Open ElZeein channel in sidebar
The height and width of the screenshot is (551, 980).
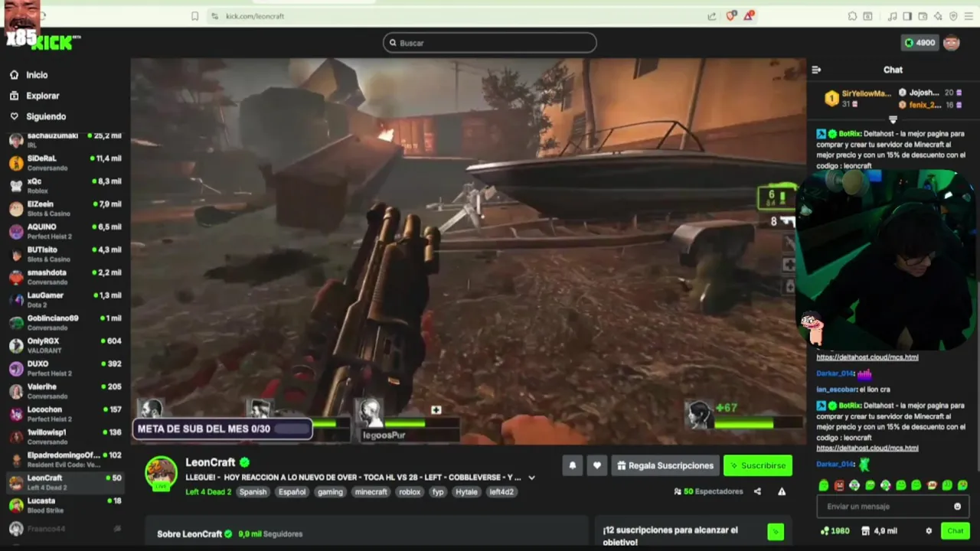(x=65, y=208)
